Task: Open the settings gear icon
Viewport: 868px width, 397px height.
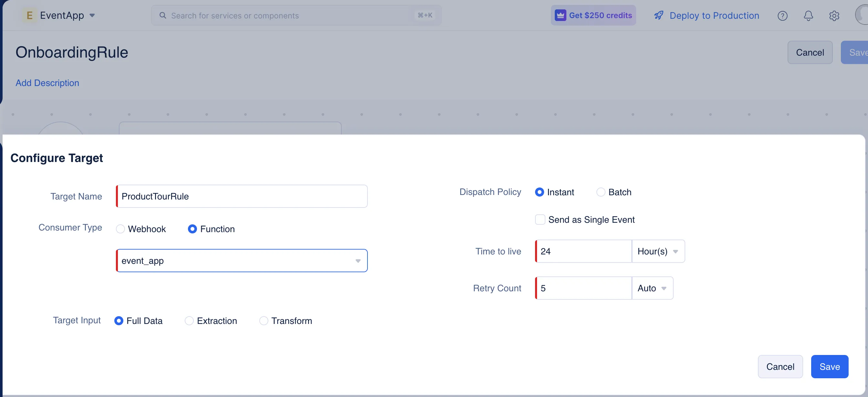Action: point(834,16)
